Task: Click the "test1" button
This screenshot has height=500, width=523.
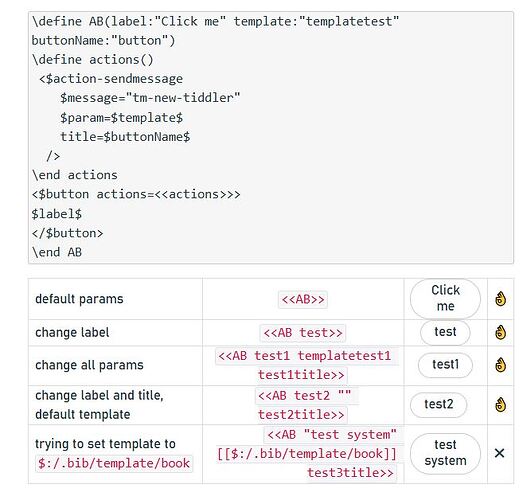Action: tap(445, 365)
